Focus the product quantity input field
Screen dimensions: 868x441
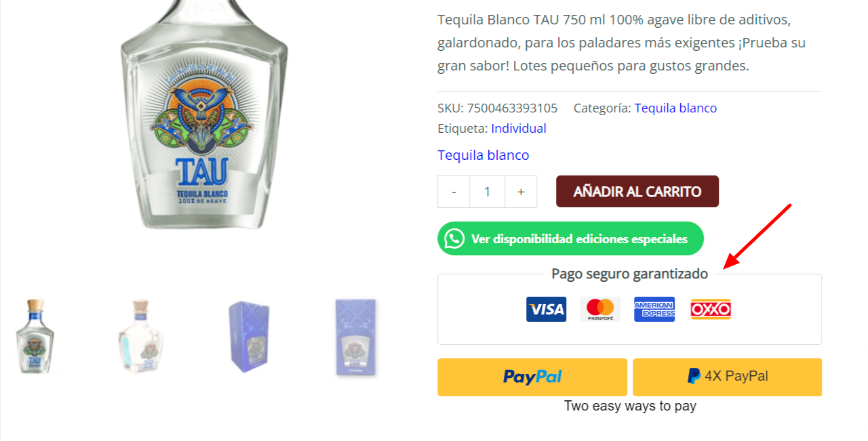[x=487, y=192]
